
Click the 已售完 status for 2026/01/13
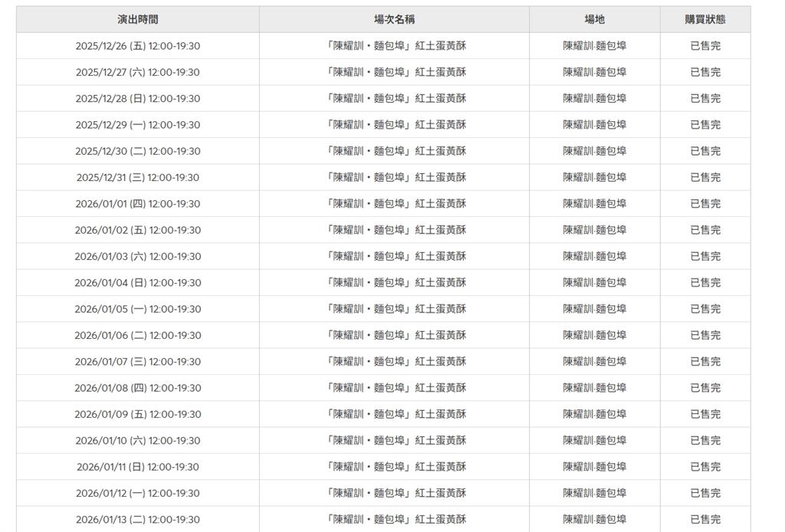point(705,518)
